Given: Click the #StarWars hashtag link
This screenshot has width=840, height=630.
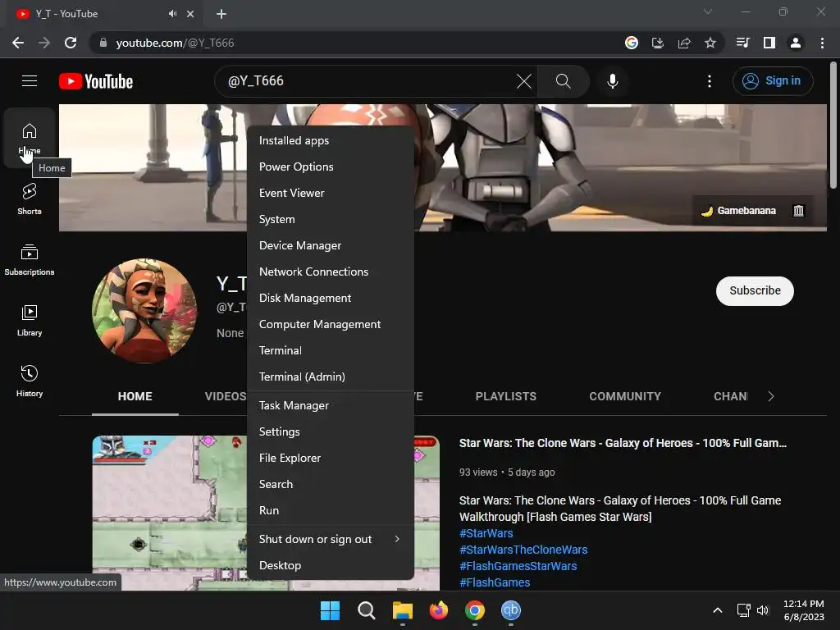Looking at the screenshot, I should coord(486,533).
